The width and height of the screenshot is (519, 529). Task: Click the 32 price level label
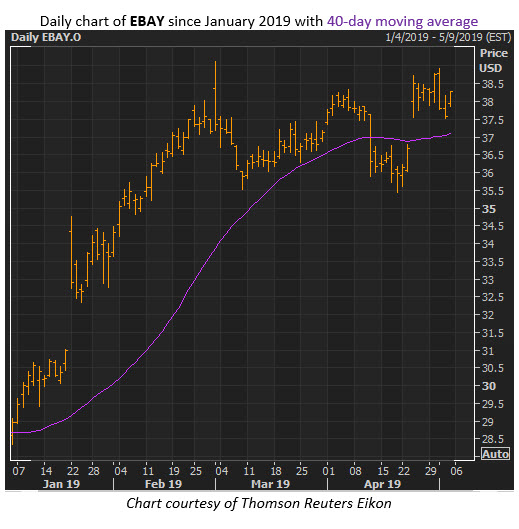point(488,315)
